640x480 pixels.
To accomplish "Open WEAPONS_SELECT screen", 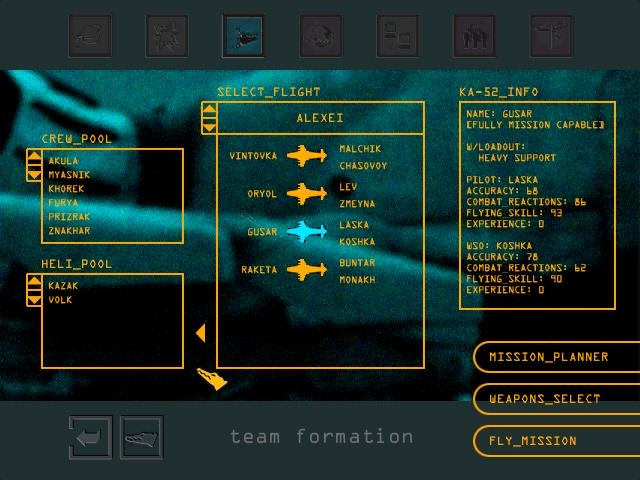I will [x=545, y=399].
